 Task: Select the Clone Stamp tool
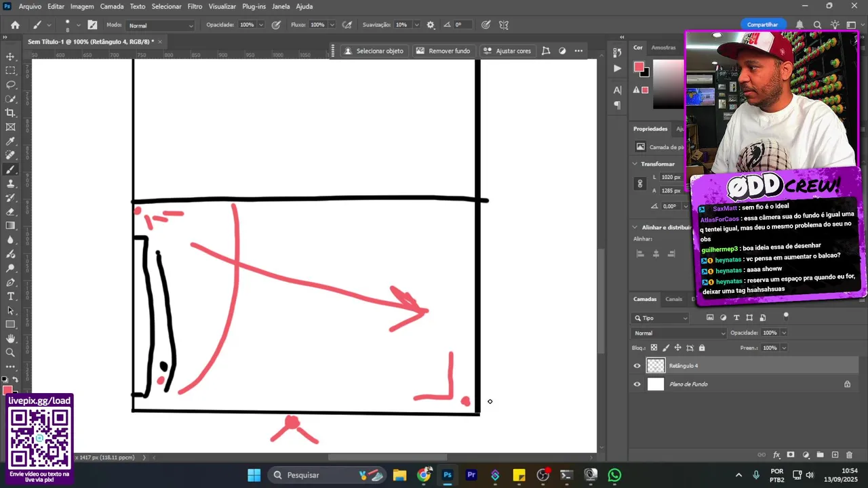click(10, 184)
